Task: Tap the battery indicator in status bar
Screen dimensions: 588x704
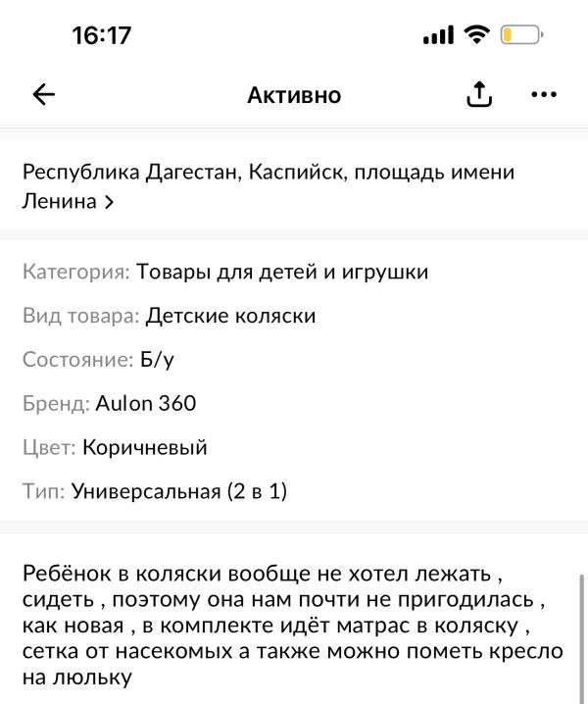Action: pos(520,36)
